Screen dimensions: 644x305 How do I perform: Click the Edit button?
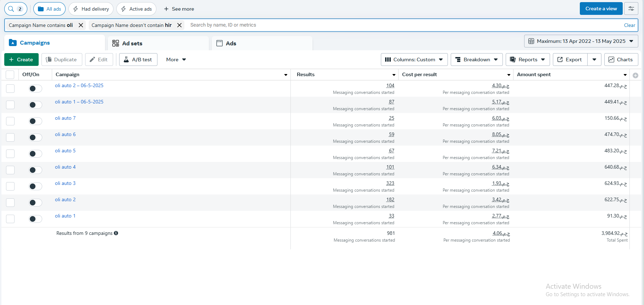99,60
